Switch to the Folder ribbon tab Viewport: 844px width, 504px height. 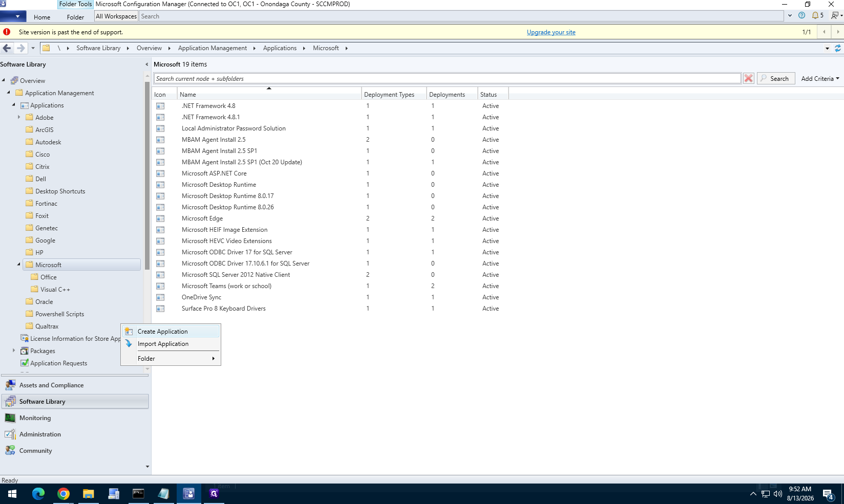coord(75,17)
